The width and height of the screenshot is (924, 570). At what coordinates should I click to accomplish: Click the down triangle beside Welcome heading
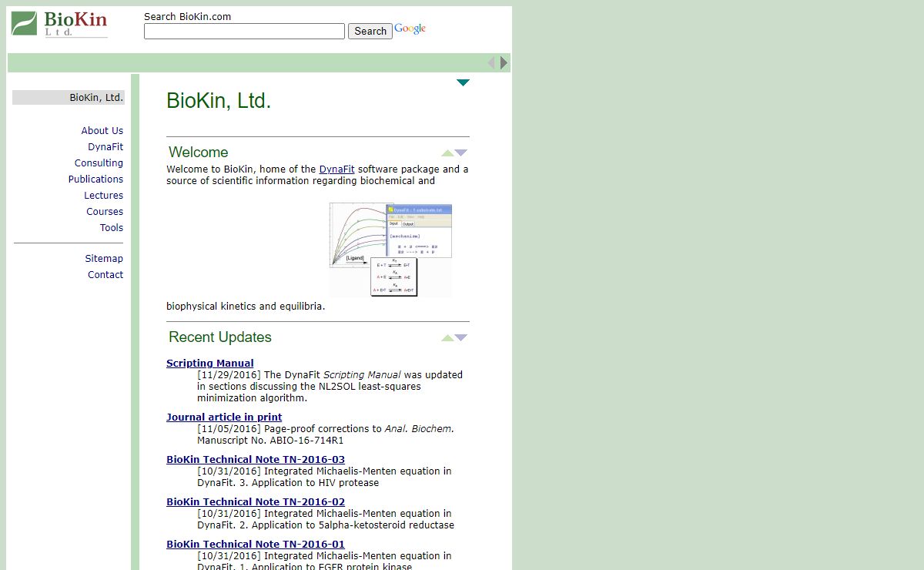[461, 153]
